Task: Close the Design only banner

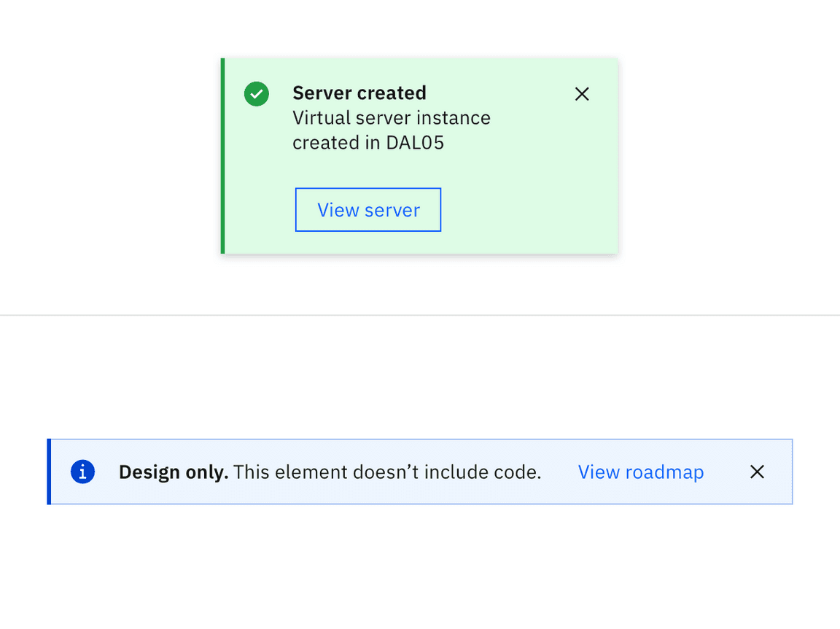Action: pyautogui.click(x=757, y=472)
